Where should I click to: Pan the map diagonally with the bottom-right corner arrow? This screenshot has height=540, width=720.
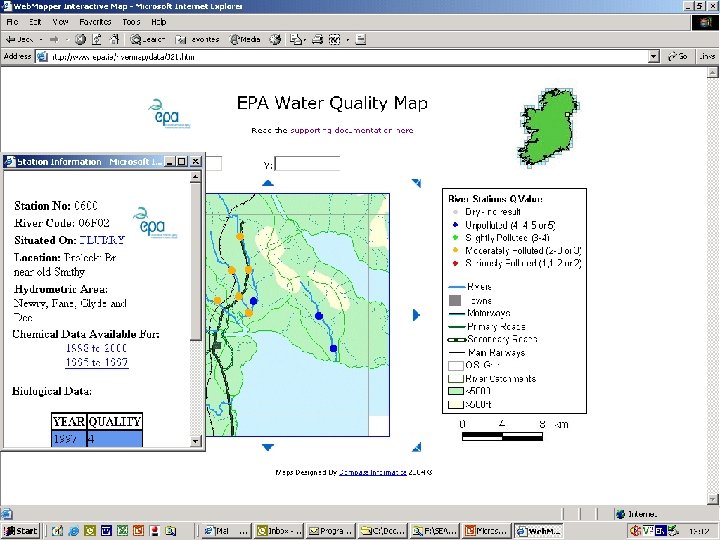416,447
